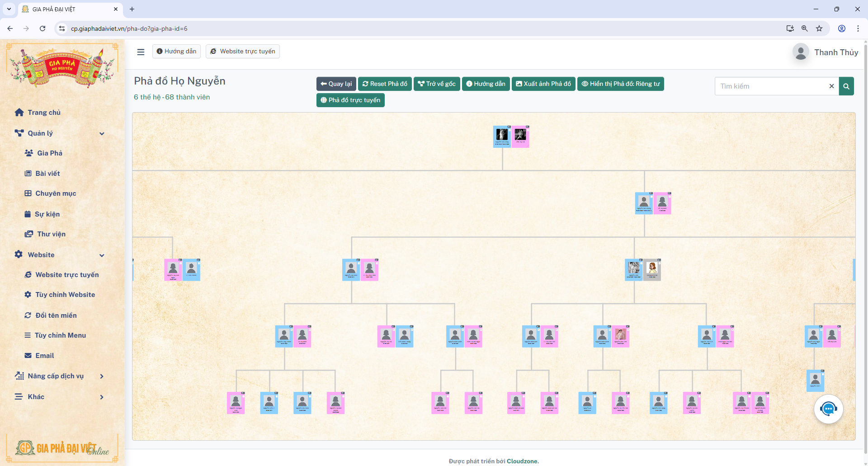868x466 pixels.
Task: Click the green search magnifier button
Action: (846, 86)
